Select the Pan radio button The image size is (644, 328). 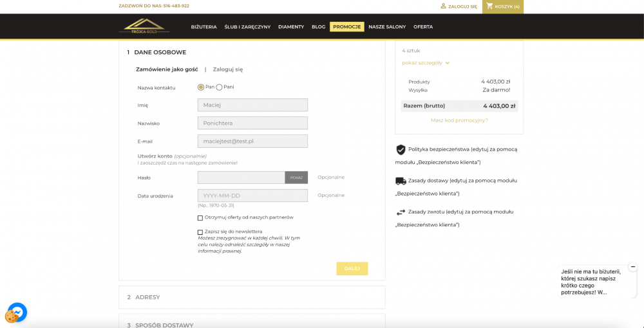[x=201, y=87]
